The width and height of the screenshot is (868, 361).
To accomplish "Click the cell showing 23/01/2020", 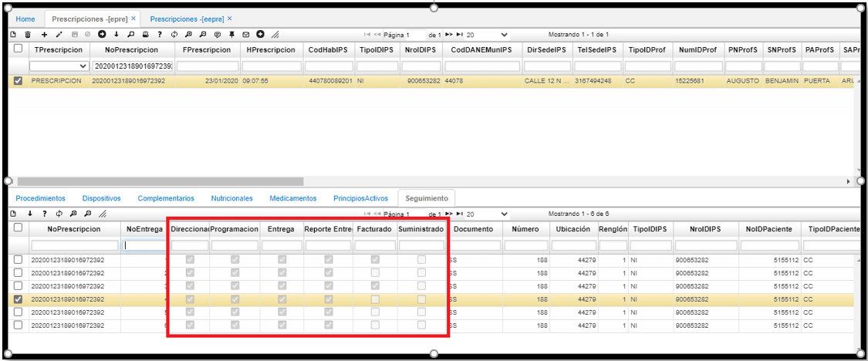I will tap(207, 81).
